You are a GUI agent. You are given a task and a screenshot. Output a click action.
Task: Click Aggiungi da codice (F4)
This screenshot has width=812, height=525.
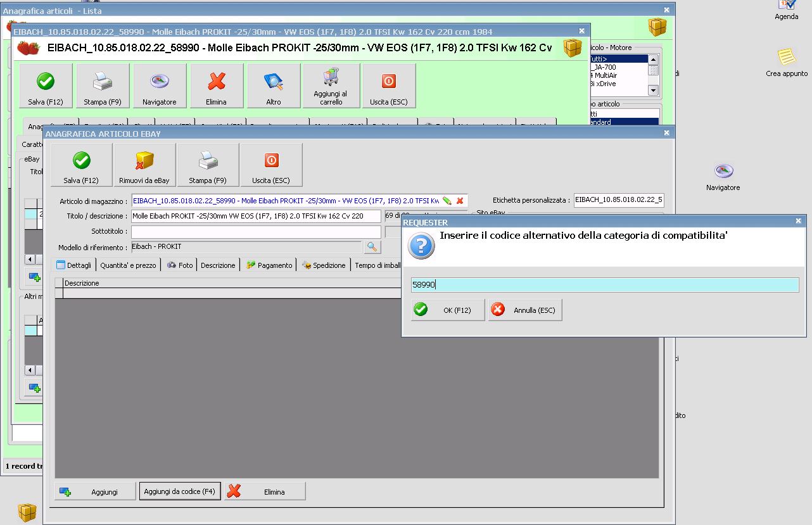tap(180, 491)
